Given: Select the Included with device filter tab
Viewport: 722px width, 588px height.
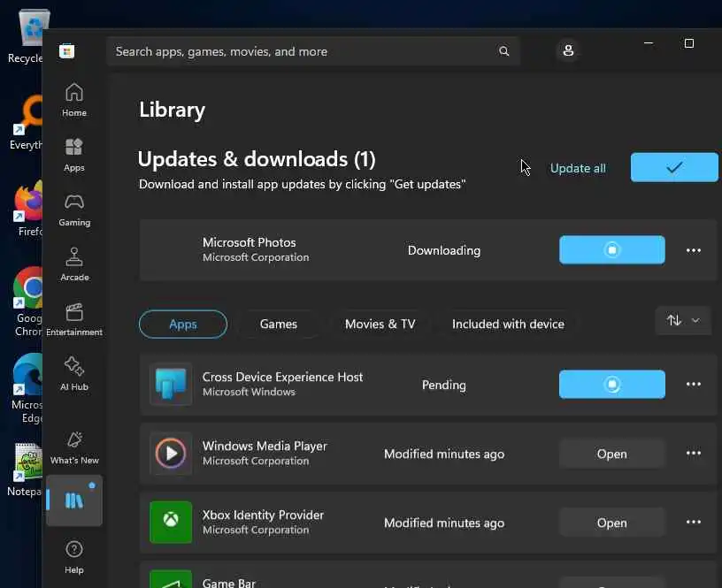Looking at the screenshot, I should 508,324.
